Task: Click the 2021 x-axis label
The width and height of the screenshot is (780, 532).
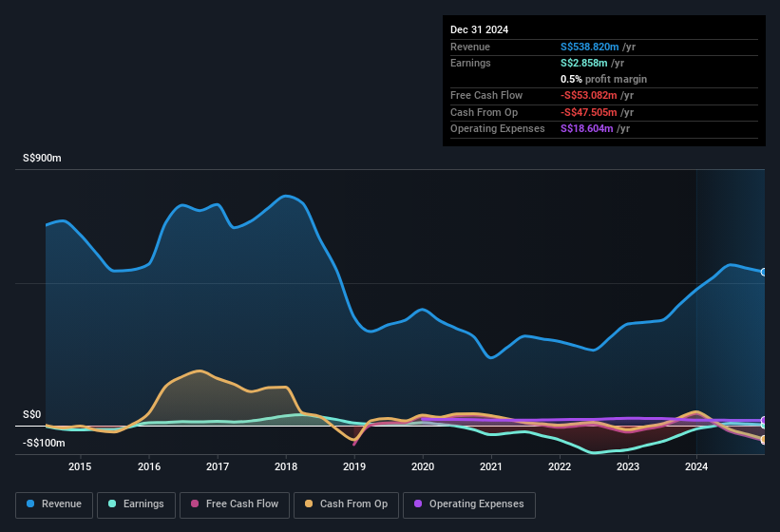Action: coord(491,466)
